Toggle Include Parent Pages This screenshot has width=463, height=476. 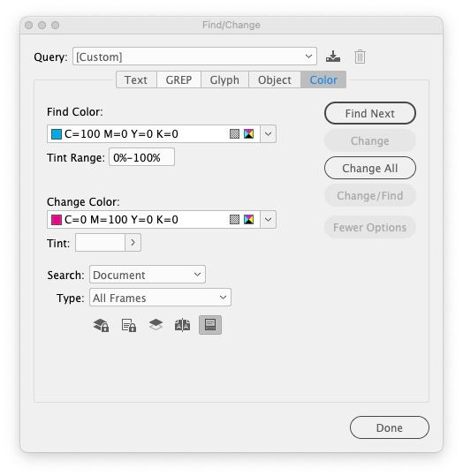tap(182, 325)
